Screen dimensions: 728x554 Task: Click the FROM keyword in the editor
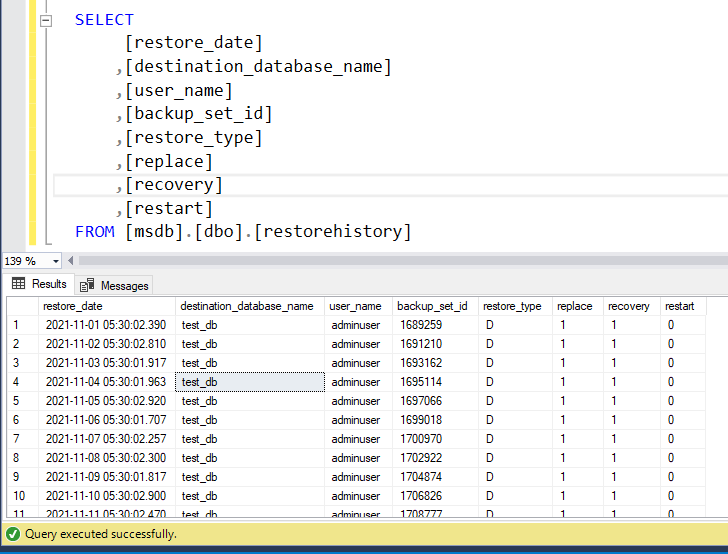pos(95,232)
